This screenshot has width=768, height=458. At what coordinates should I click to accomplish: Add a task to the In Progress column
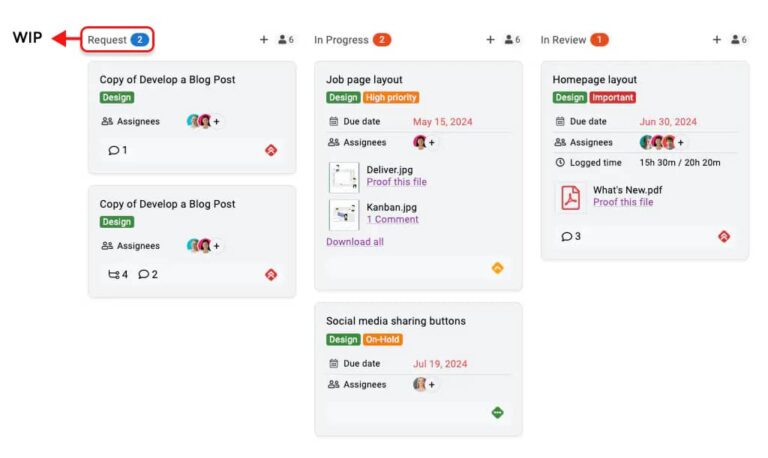[490, 40]
